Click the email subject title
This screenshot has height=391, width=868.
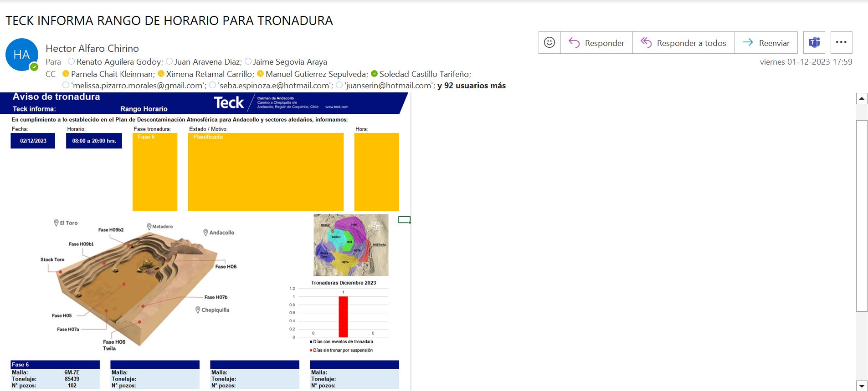click(169, 20)
